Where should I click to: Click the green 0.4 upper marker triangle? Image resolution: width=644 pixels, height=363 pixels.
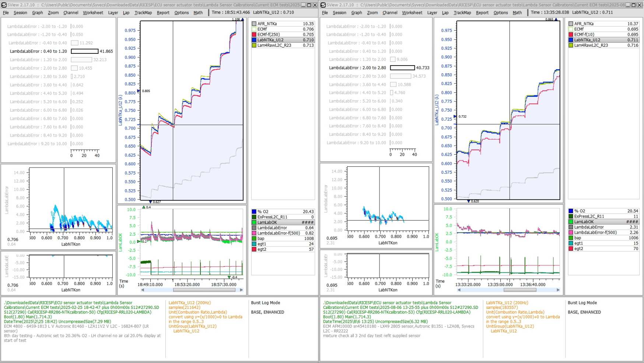[144, 207]
